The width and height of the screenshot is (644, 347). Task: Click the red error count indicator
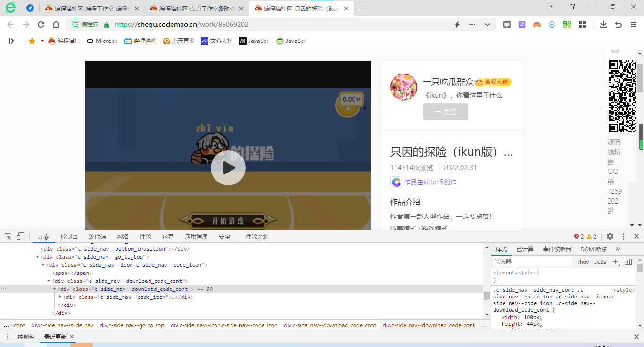coord(579,236)
